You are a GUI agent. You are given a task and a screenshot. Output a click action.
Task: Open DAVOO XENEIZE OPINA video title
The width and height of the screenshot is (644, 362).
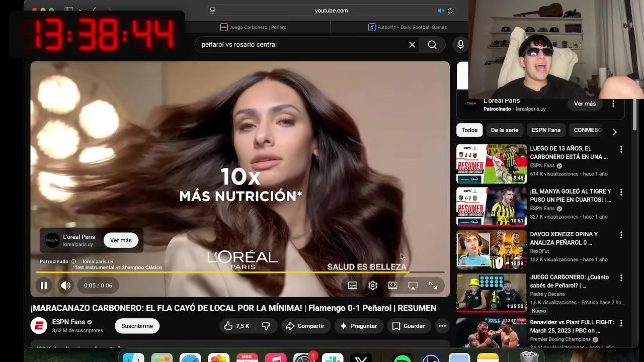tap(565, 238)
